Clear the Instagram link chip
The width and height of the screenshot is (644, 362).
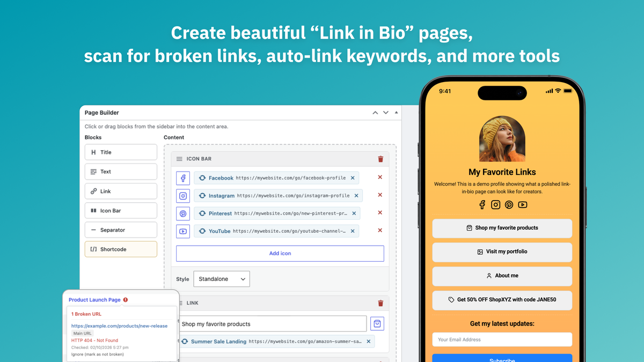[x=356, y=196]
